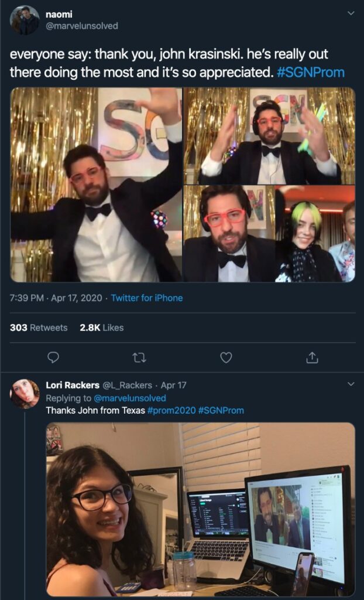364x600 pixels.
Task: Click the reply speech bubble icon
Action: coord(53,357)
